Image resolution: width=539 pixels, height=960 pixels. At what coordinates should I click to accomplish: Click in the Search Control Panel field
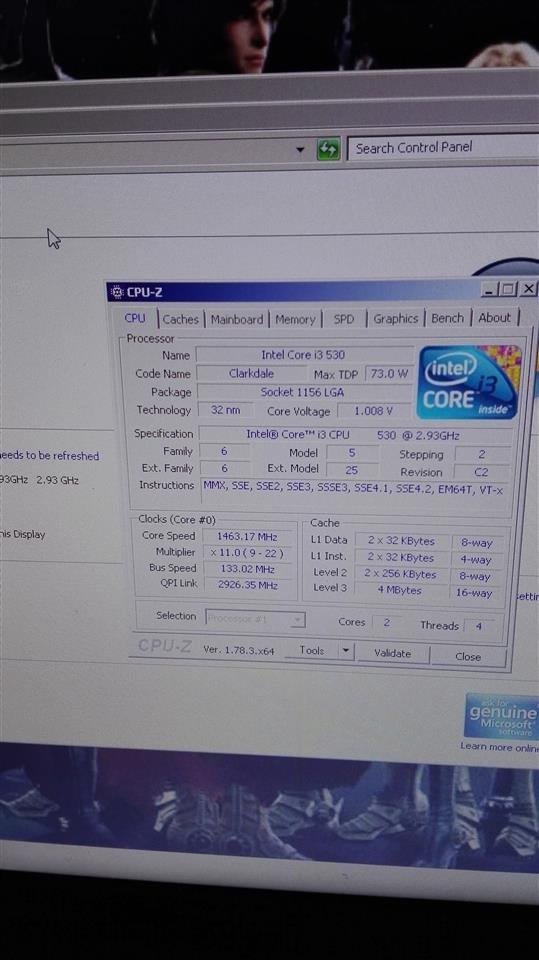click(443, 148)
